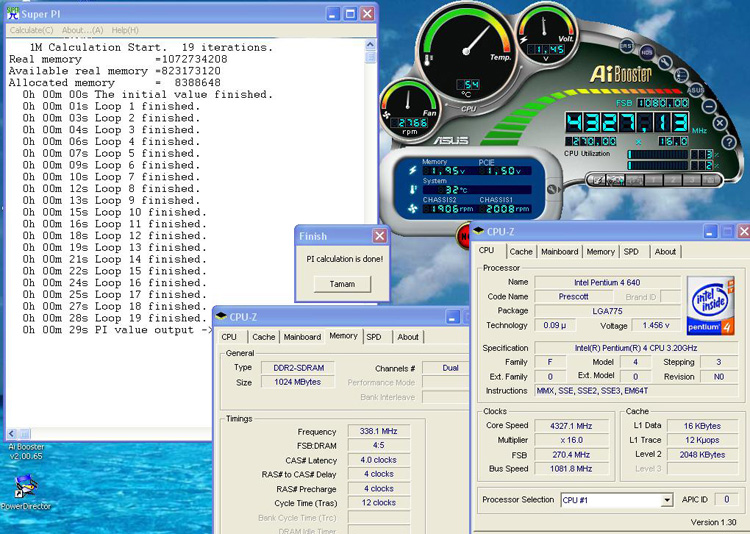Select profile 1 in AI Booster bar

[653, 180]
